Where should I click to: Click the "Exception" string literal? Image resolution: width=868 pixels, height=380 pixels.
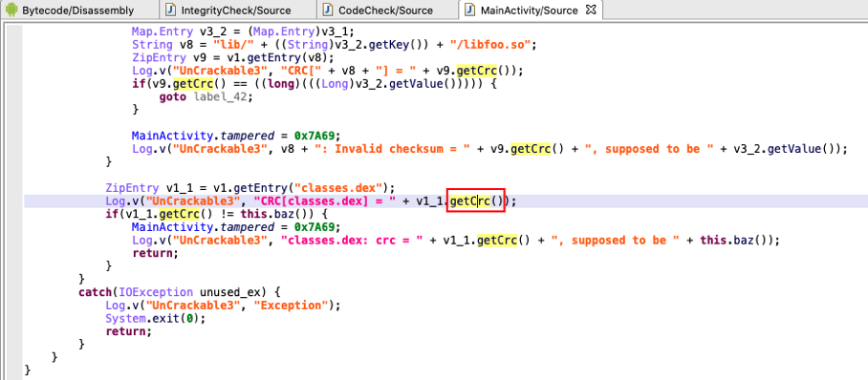pyautogui.click(x=292, y=306)
